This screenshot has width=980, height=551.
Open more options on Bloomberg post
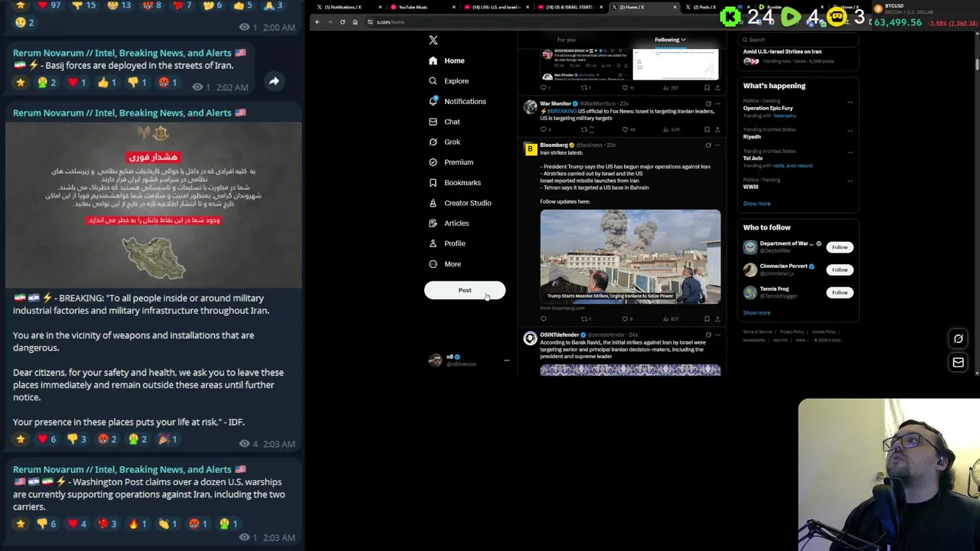(x=717, y=145)
